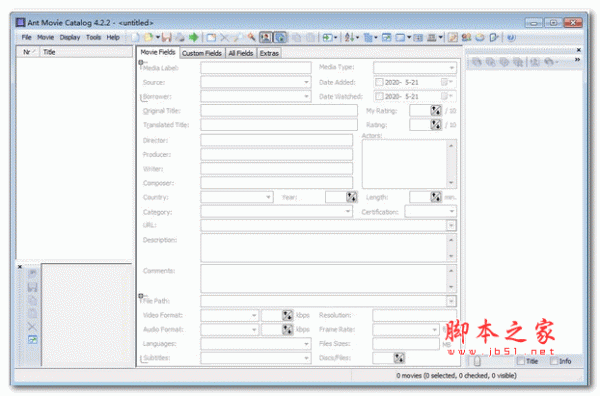600x396 pixels.
Task: Open the Source dropdown
Action: point(306,82)
